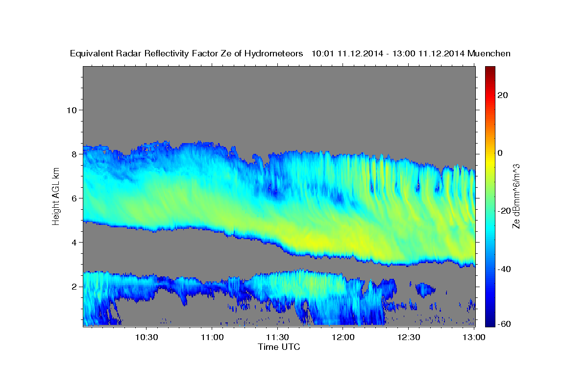
Task: Click the plot title 'Equivalent Radar Reflectivity Factor Ze of Hydrometeors'
Action: tap(187, 54)
